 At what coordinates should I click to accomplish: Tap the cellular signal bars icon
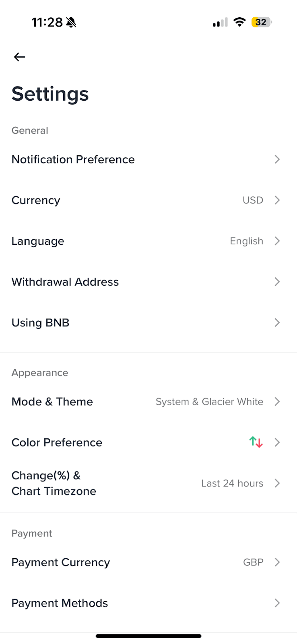coord(220,23)
